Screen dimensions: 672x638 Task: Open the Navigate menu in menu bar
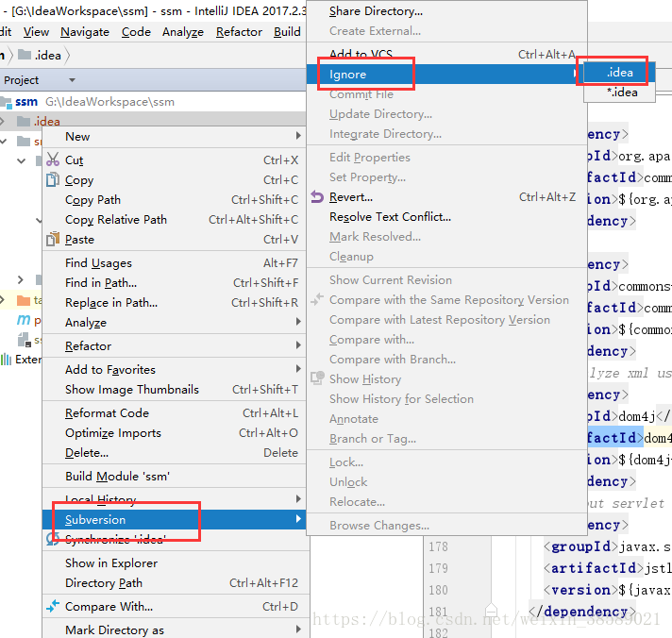[x=85, y=32]
